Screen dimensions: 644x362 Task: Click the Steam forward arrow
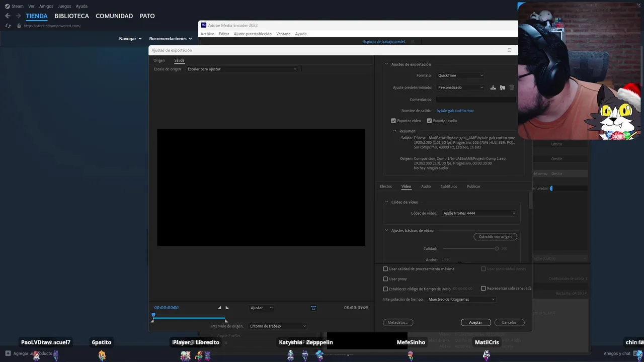pyautogui.click(x=18, y=16)
